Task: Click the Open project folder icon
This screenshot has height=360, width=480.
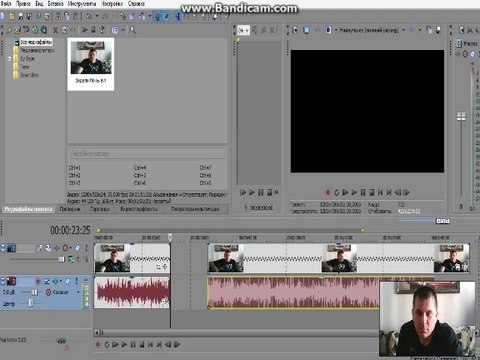Action: 12,16
